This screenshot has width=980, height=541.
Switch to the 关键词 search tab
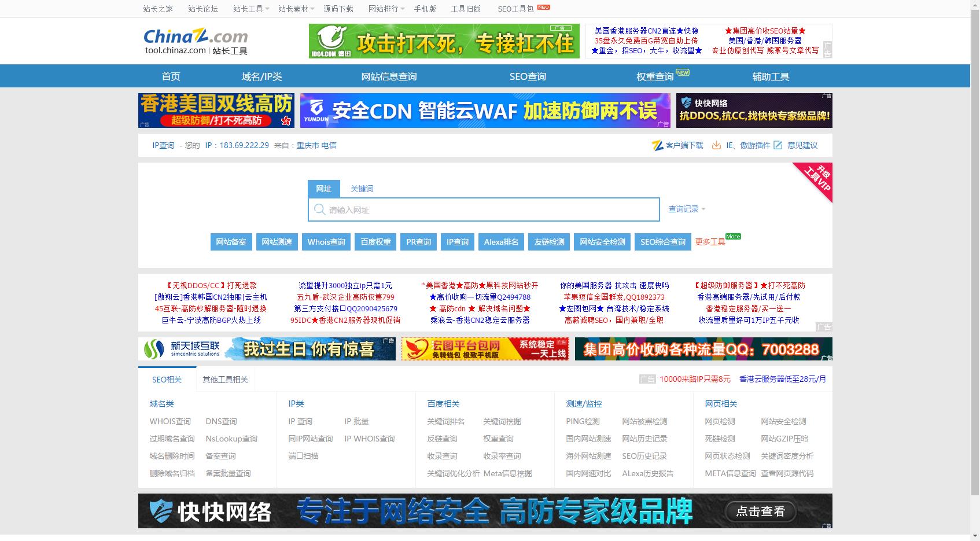point(362,189)
